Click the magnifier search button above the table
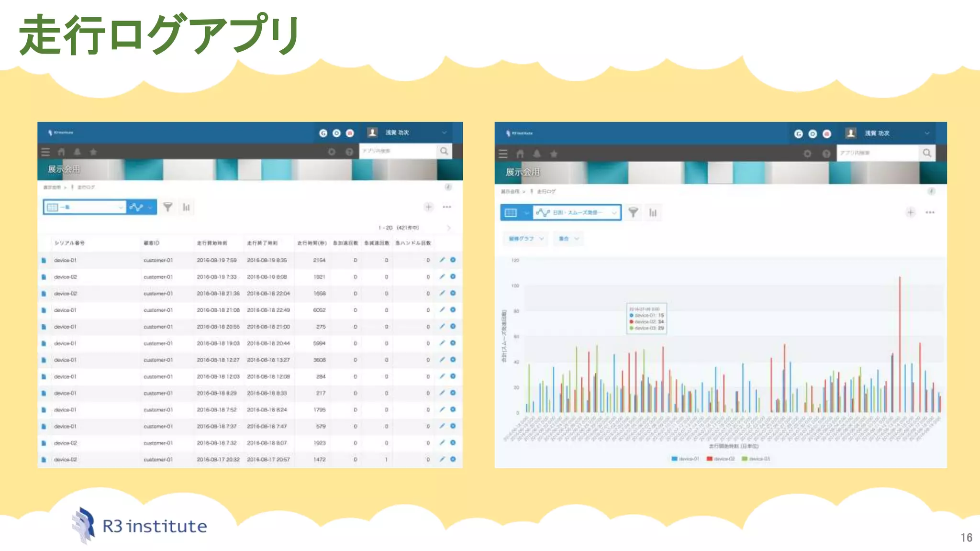980x551 pixels. pyautogui.click(x=444, y=151)
